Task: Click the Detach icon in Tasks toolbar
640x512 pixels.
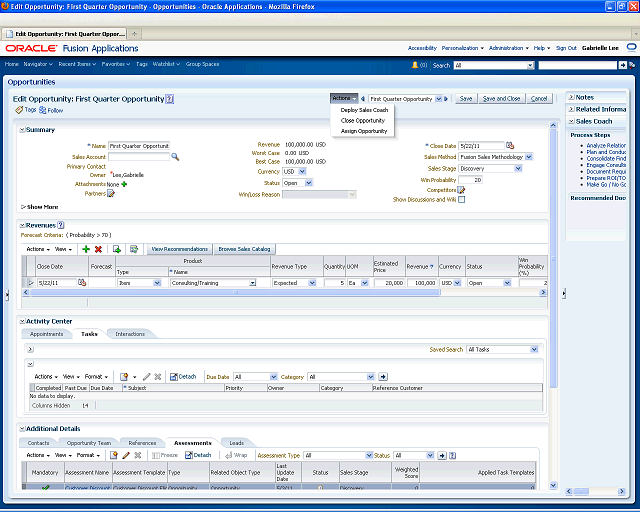Action: click(x=183, y=377)
